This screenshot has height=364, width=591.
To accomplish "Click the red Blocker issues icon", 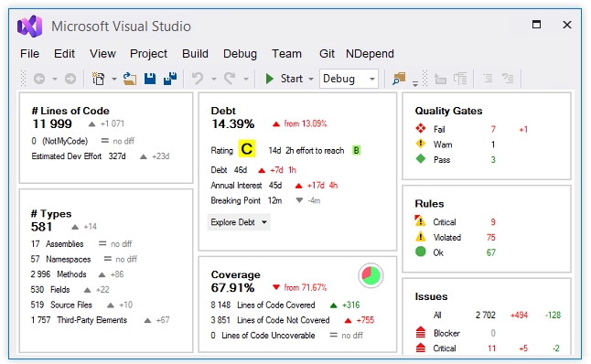I will click(x=421, y=333).
